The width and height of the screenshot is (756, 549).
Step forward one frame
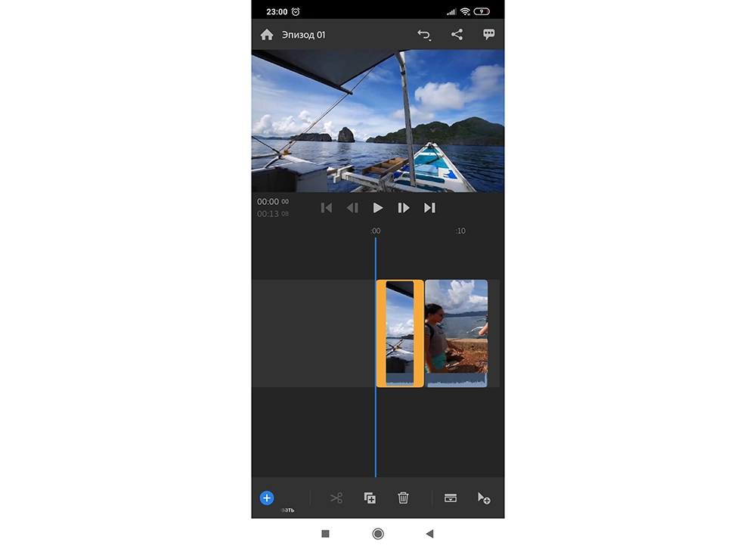pos(404,208)
